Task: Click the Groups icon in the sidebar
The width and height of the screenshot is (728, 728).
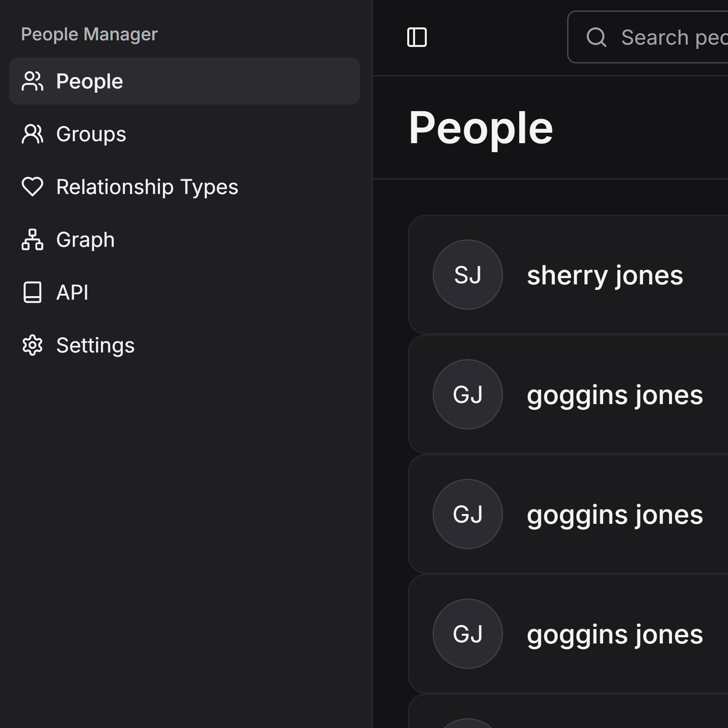Action: click(32, 134)
